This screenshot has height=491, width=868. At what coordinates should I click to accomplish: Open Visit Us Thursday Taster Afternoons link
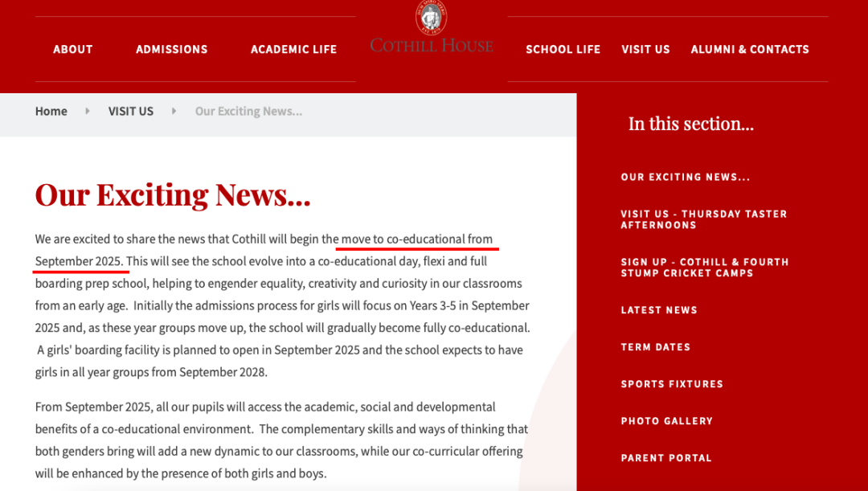pyautogui.click(x=703, y=219)
